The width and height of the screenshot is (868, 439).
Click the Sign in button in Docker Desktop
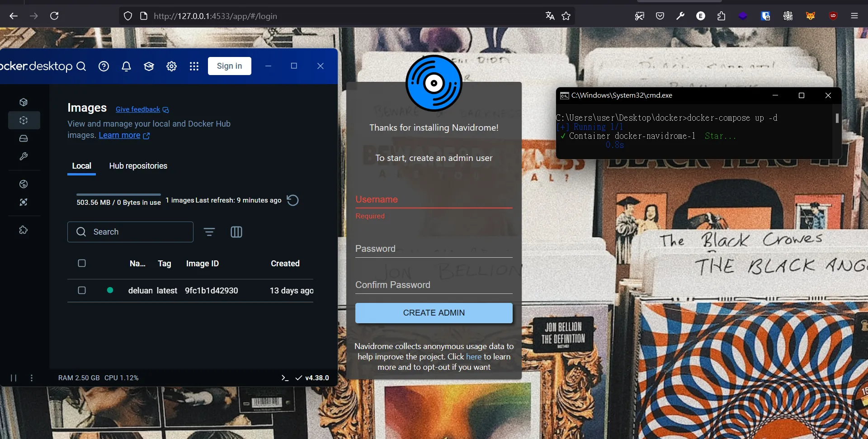229,66
